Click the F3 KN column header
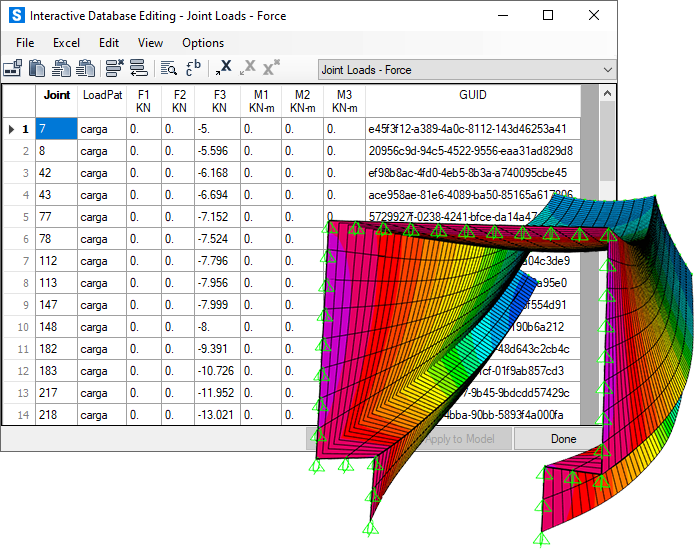 [218, 101]
